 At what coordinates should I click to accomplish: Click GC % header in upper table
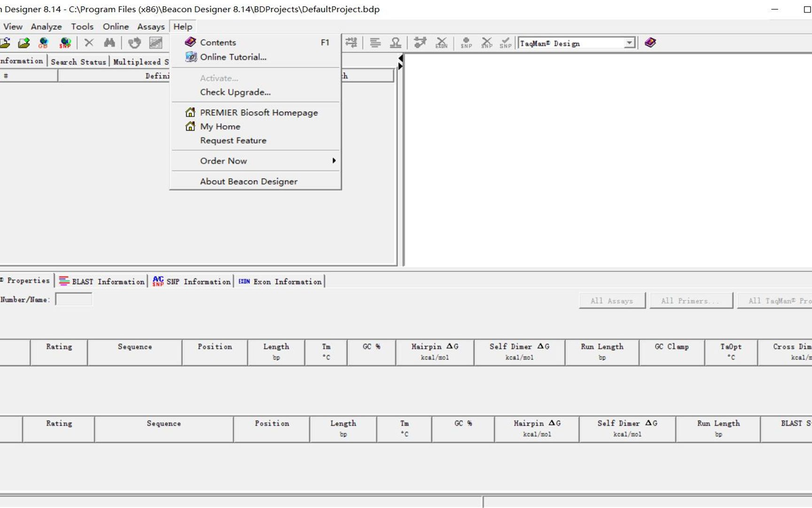pyautogui.click(x=371, y=352)
